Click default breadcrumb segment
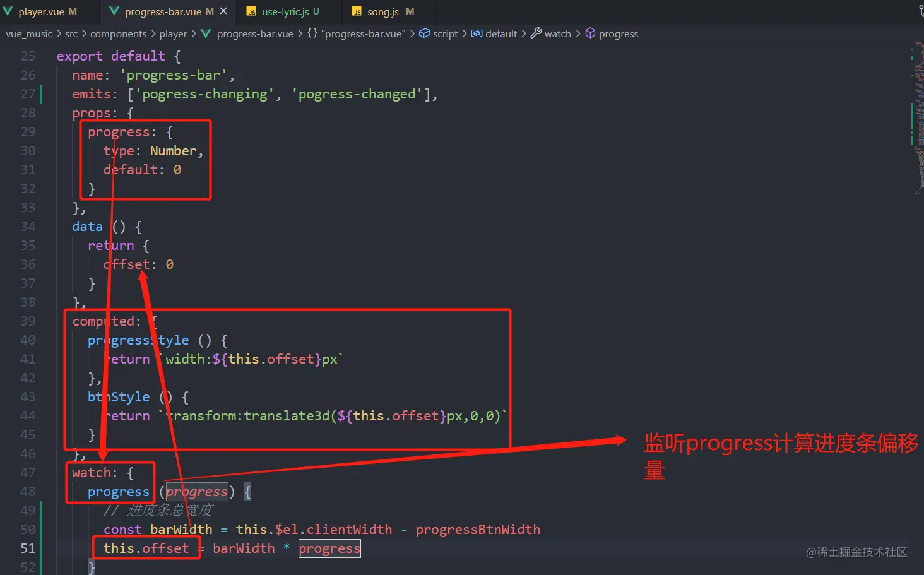Image resolution: width=924 pixels, height=575 pixels. 501,33
